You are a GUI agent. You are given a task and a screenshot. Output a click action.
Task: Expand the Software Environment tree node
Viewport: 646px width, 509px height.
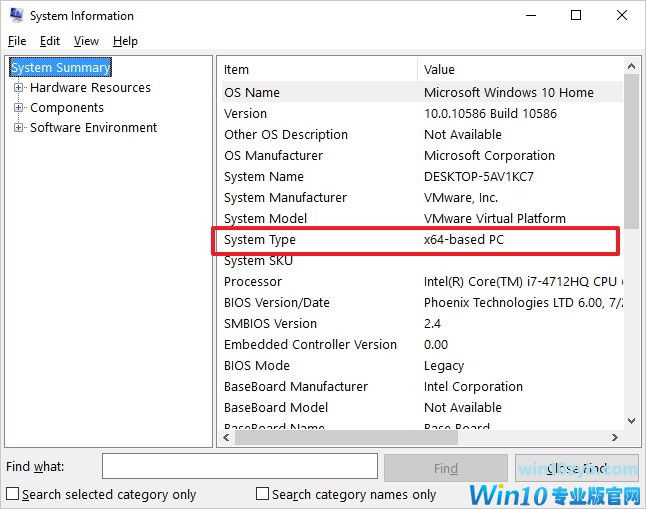coord(18,128)
